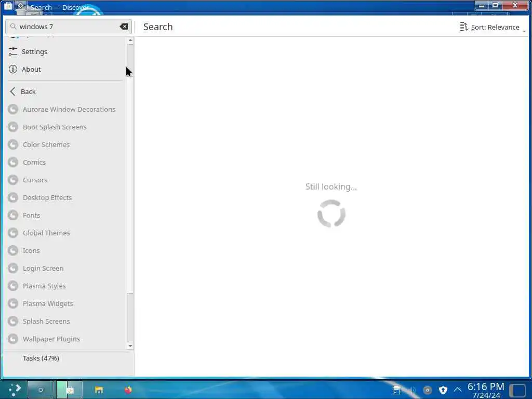Screen dimensions: 532x399
Task: Clear the search field text
Action: pos(124,26)
